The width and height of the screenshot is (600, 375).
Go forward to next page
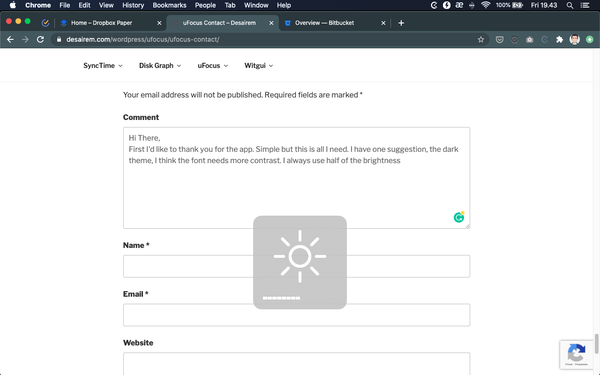point(25,39)
